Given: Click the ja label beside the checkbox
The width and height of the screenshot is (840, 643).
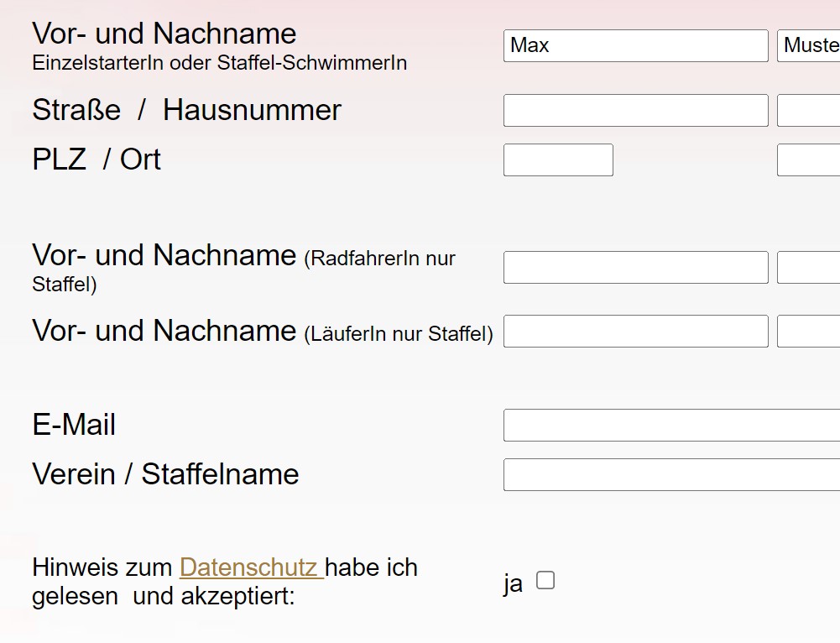Looking at the screenshot, I should (x=513, y=583).
